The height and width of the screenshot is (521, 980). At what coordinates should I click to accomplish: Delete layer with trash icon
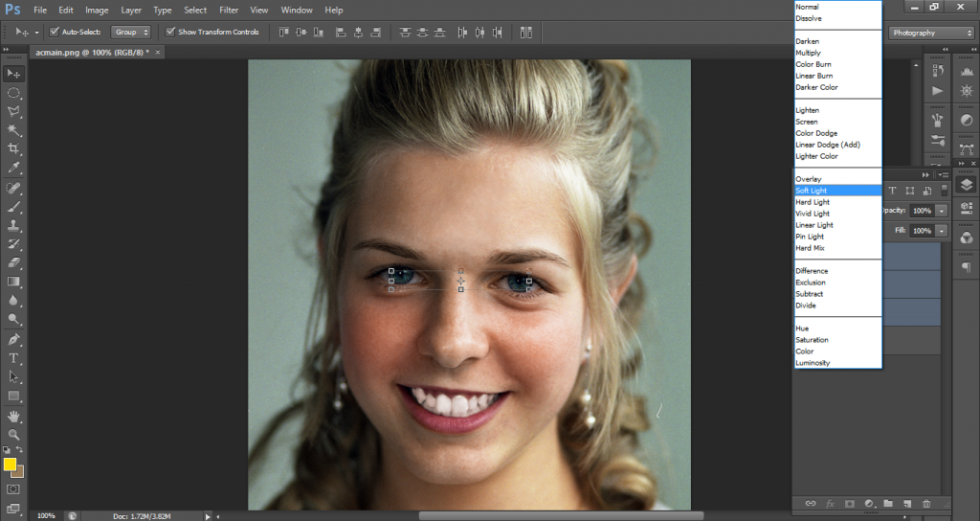926,504
